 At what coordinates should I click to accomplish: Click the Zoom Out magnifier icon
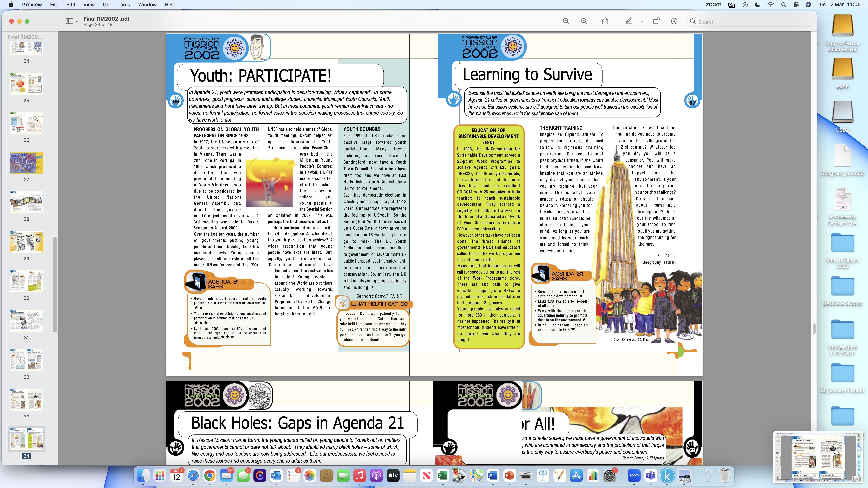(566, 21)
